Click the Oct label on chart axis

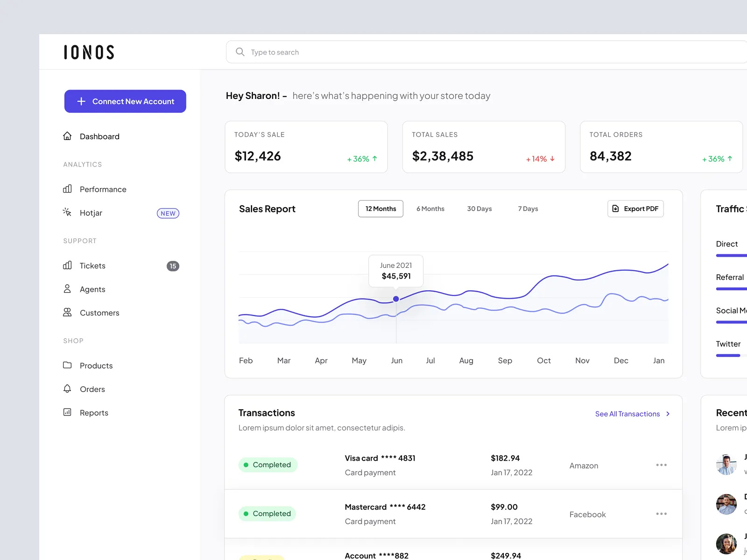pyautogui.click(x=544, y=360)
